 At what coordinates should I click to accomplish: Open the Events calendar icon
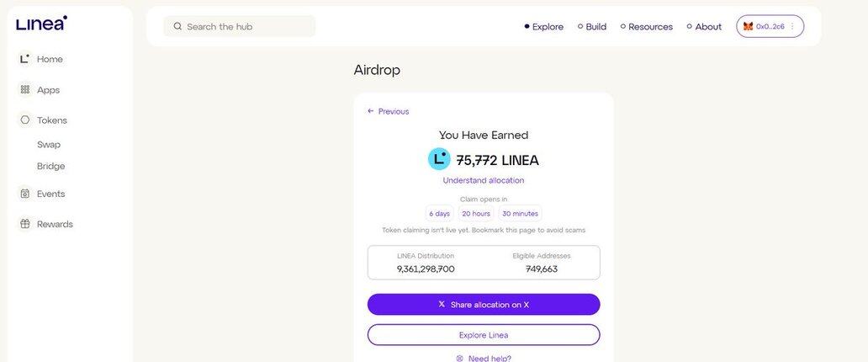point(24,194)
